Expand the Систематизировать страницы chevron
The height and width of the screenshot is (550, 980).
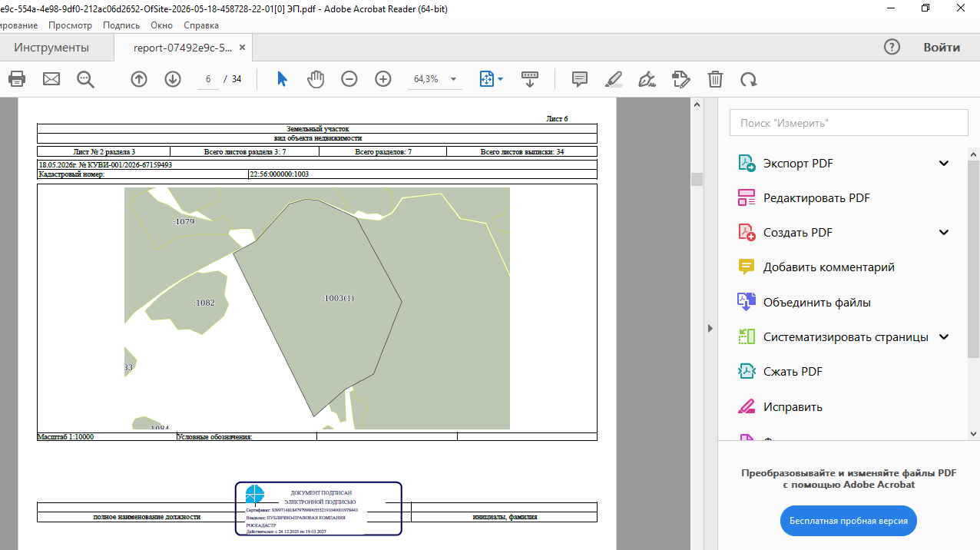(944, 336)
